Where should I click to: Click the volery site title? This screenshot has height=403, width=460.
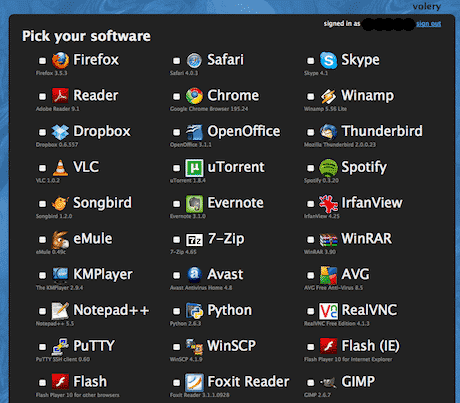tap(427, 7)
